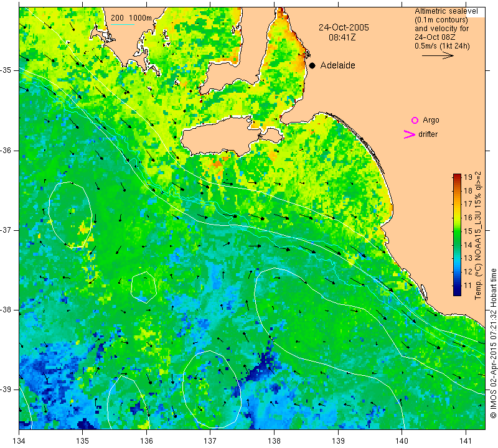Click the 08:41Z time stamp
This screenshot has height=448, width=498.
[x=342, y=37]
